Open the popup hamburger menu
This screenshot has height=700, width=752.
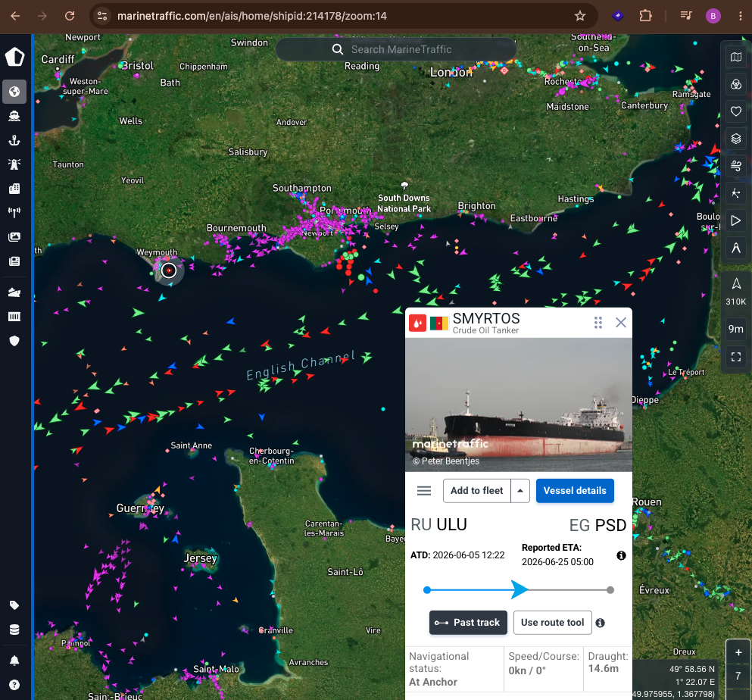click(x=424, y=491)
